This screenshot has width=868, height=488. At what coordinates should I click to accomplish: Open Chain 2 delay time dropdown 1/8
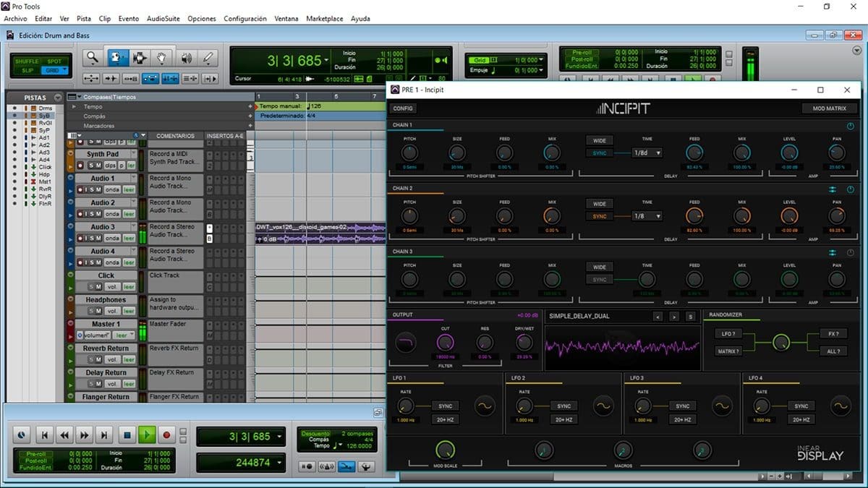tap(647, 216)
